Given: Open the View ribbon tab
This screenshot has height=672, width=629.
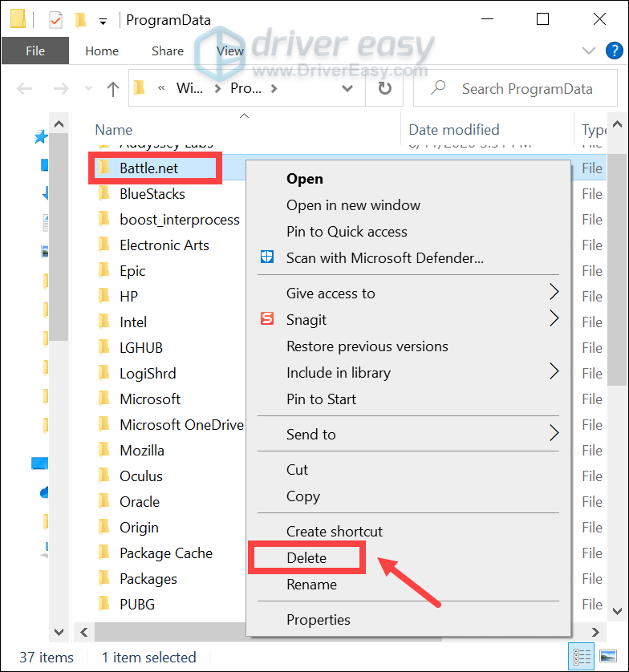Looking at the screenshot, I should tap(230, 51).
